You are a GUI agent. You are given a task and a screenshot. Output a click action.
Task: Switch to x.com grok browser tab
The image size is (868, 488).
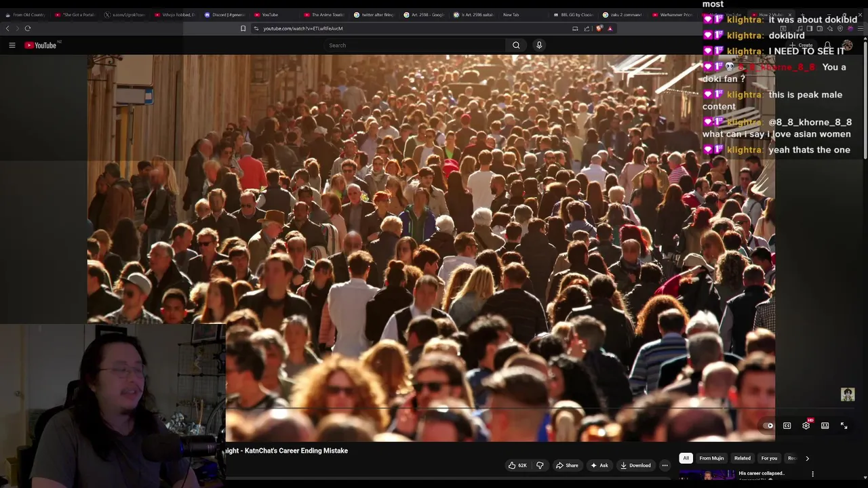[x=125, y=14]
